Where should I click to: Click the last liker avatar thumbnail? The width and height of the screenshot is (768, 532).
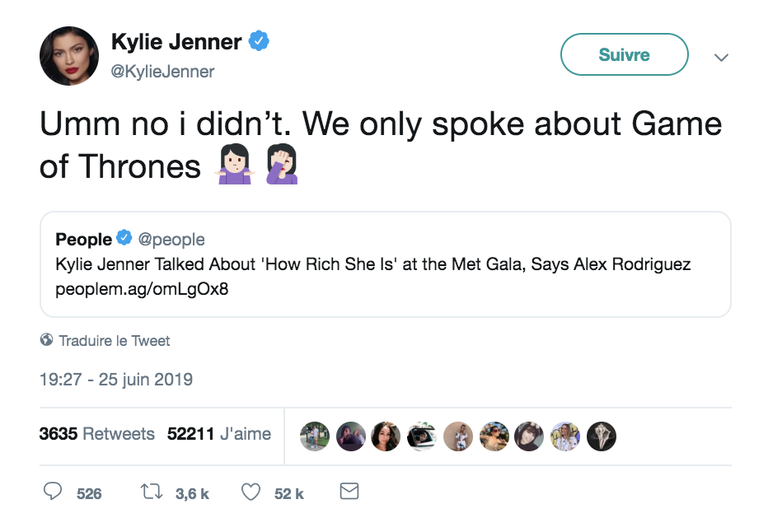coord(602,435)
